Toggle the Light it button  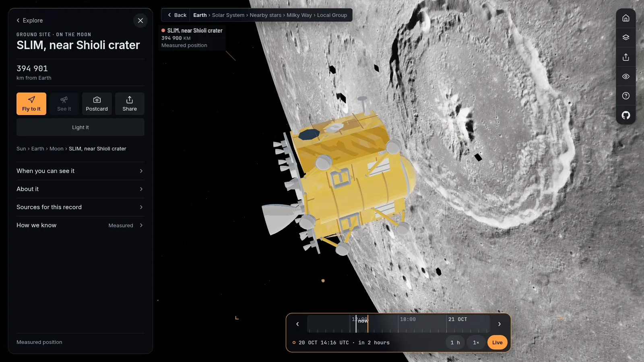pyautogui.click(x=80, y=127)
